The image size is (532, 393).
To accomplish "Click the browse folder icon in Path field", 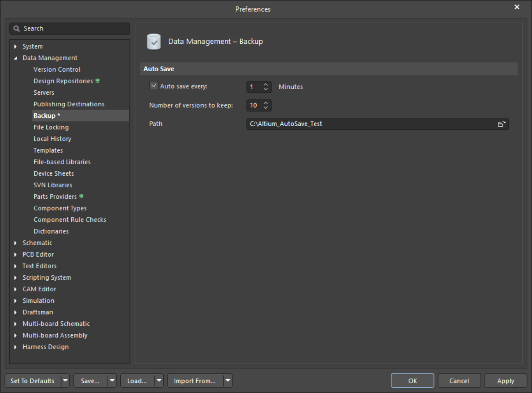I will [501, 124].
